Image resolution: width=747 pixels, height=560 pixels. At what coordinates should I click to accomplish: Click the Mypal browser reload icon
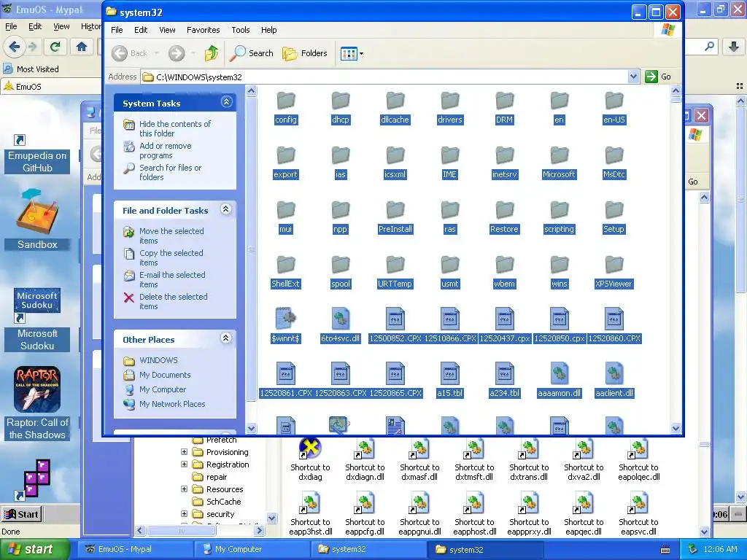pos(55,47)
